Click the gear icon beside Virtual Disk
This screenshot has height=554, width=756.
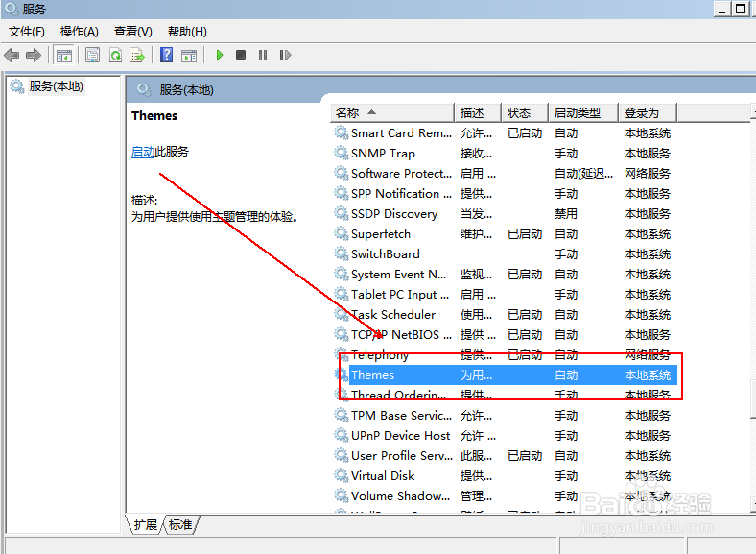(342, 475)
